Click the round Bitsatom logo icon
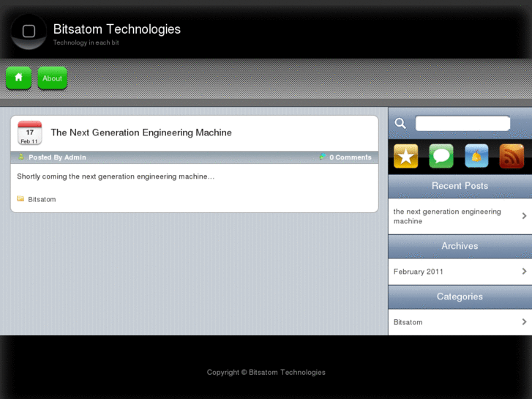532x399 pixels. point(29,31)
